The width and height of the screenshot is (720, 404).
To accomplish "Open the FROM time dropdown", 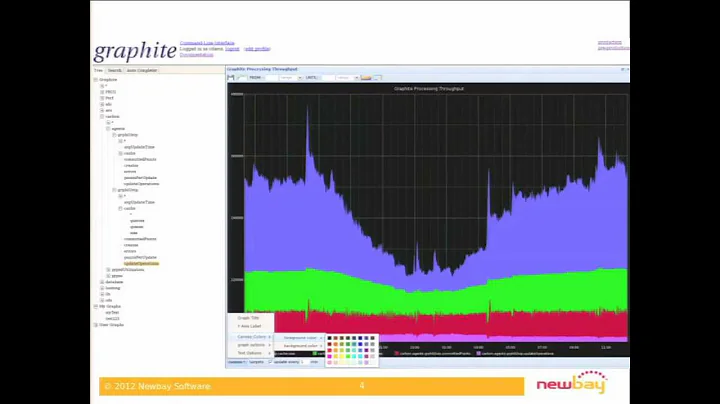I will pos(300,78).
